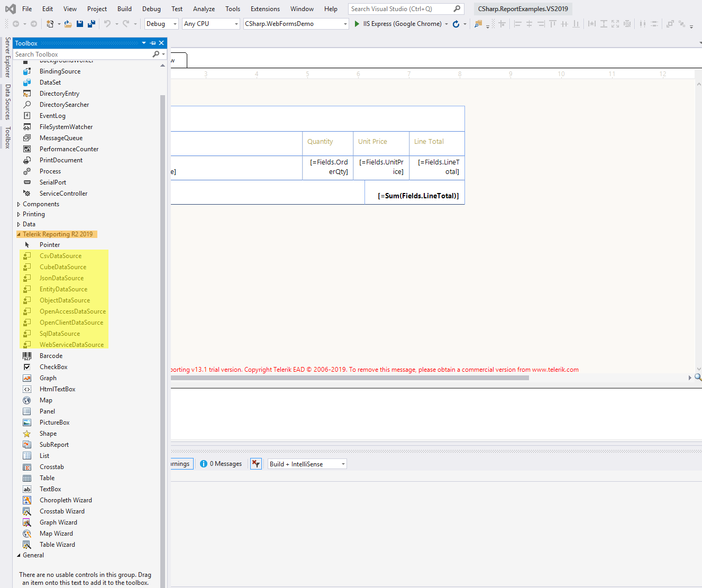Open the CSharp.WebFormsDemo startup project dropdown

tap(296, 24)
